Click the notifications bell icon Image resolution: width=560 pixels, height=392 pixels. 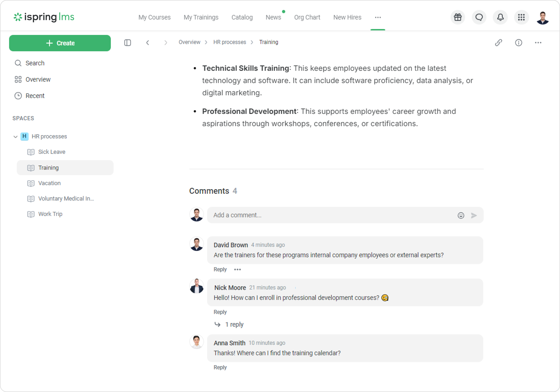click(500, 17)
